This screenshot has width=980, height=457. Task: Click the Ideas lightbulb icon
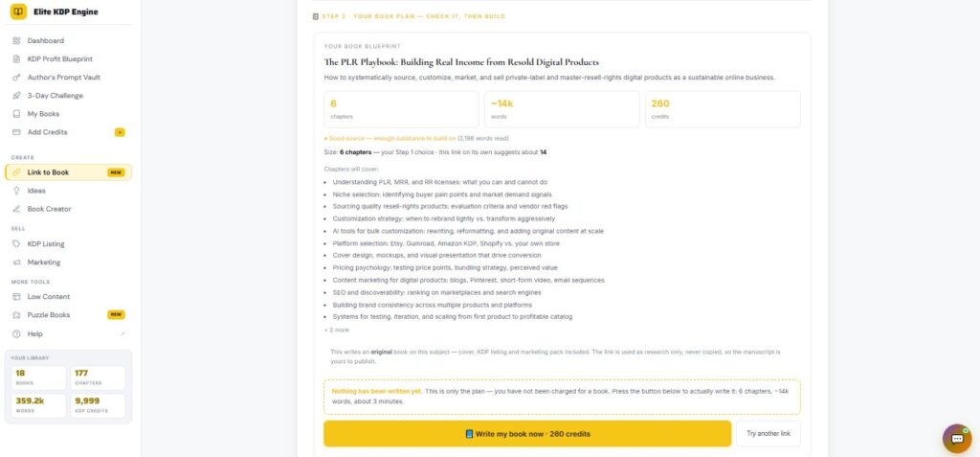point(16,191)
